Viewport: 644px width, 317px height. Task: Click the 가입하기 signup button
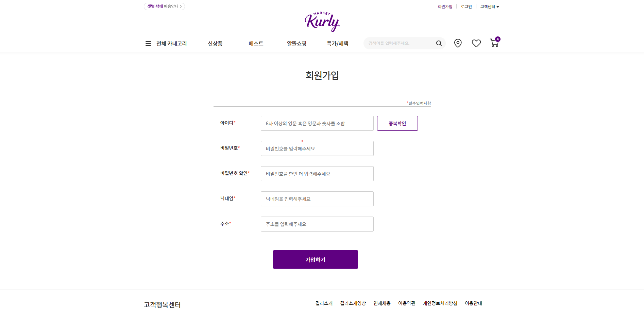coord(315,259)
